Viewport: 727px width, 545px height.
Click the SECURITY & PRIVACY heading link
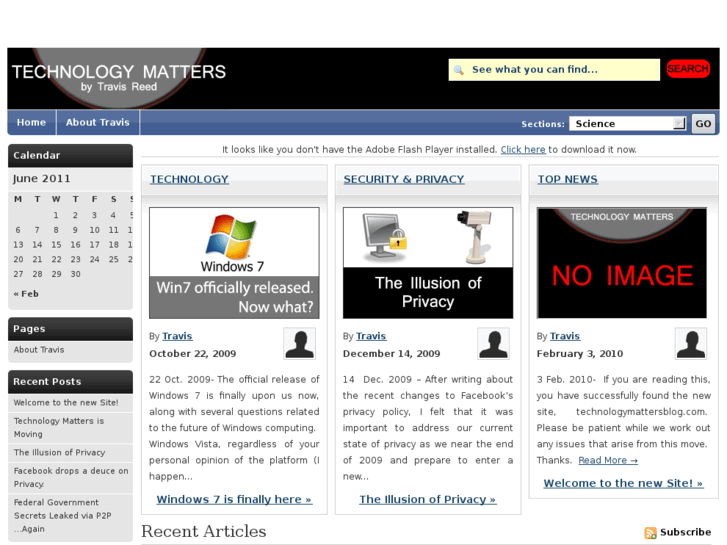coord(404,179)
